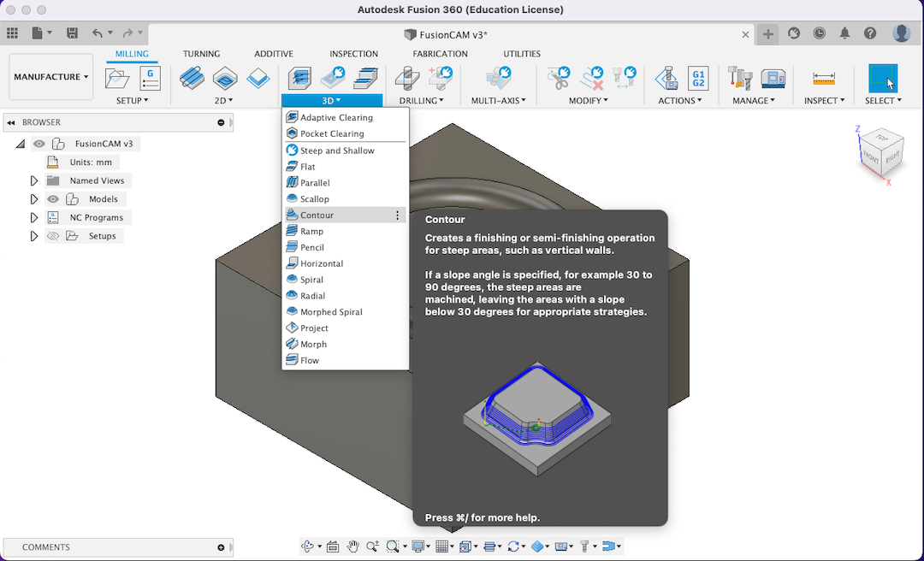Open the ACTIONS panel dropdown
Viewport: 924px width, 561px height.
680,101
